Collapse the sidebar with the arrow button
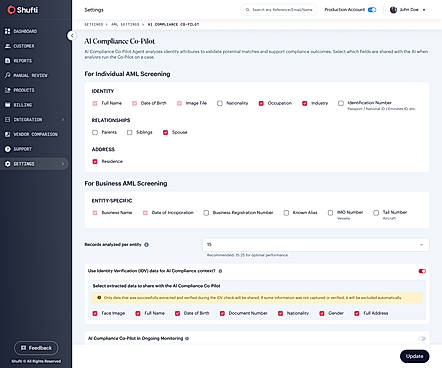Image resolution: width=442 pixels, height=368 pixels. pyautogui.click(x=72, y=35)
